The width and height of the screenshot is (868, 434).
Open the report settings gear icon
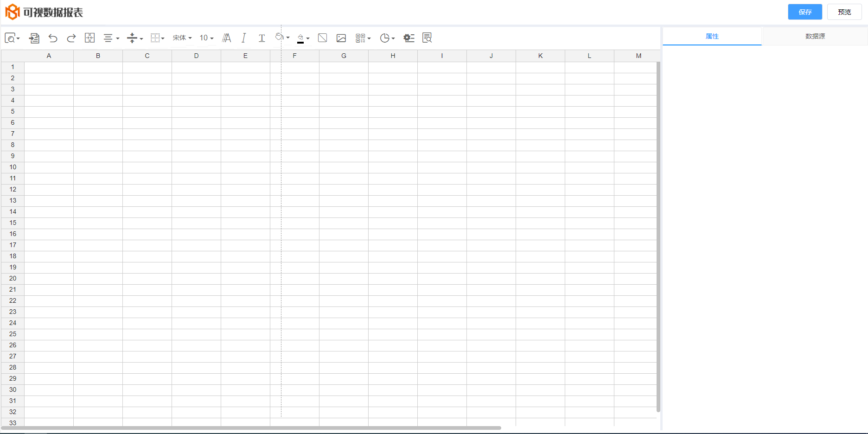pyautogui.click(x=408, y=38)
